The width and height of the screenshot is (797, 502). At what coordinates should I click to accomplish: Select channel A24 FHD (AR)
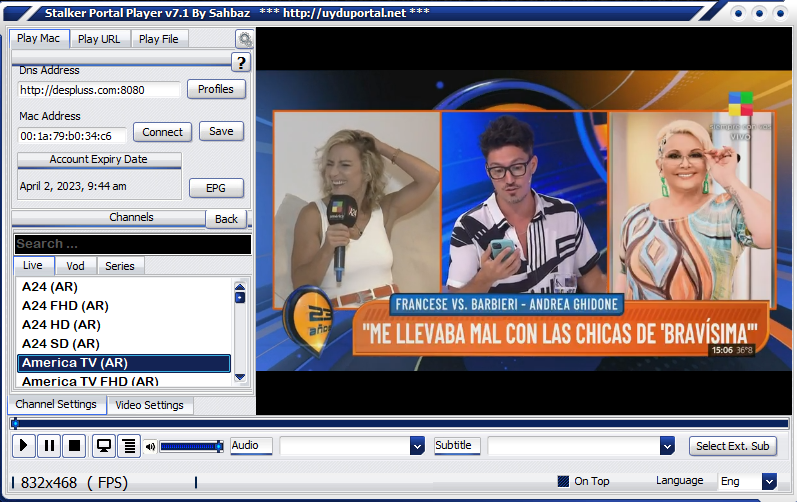124,306
